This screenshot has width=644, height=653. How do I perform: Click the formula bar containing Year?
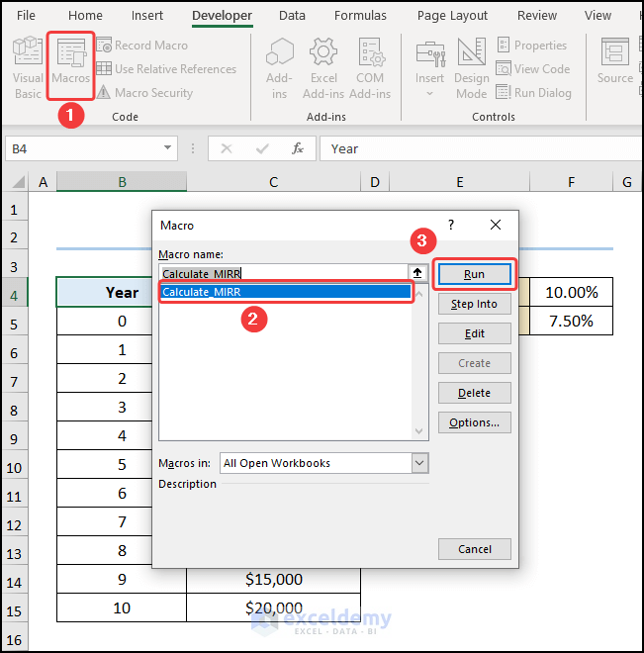click(x=481, y=148)
